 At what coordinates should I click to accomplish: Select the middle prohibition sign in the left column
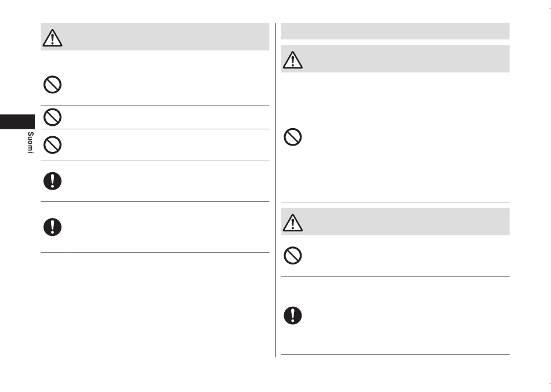pos(52,117)
